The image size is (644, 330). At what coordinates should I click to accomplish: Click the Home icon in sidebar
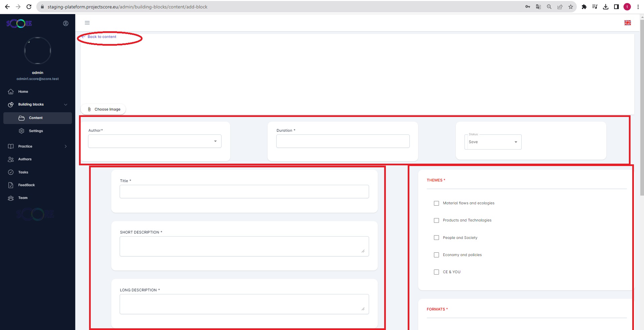click(x=11, y=92)
